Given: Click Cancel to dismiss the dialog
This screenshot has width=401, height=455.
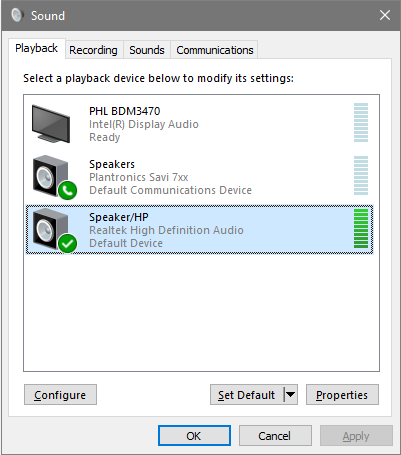Looking at the screenshot, I should tap(275, 436).
